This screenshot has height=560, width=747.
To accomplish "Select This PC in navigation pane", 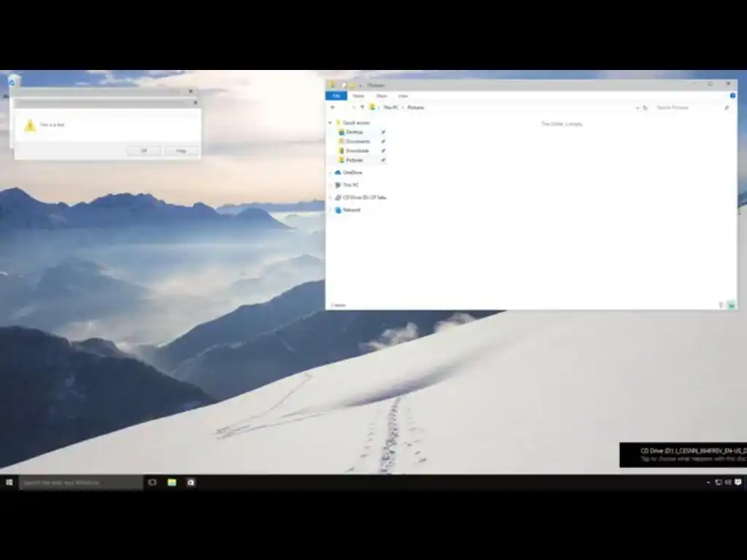I will click(347, 184).
